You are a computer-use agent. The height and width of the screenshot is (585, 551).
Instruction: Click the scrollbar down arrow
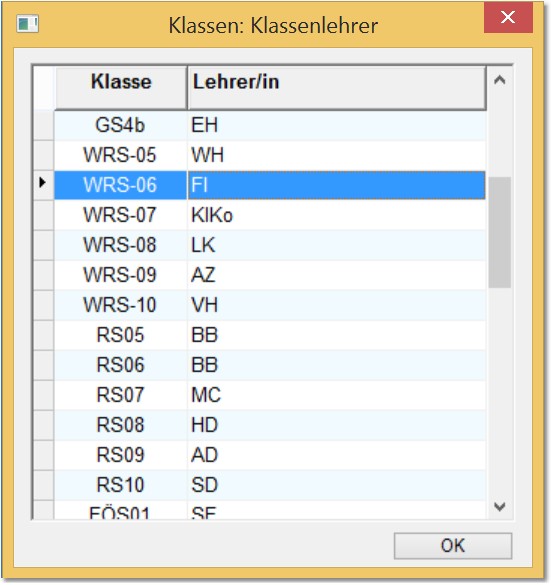point(500,506)
